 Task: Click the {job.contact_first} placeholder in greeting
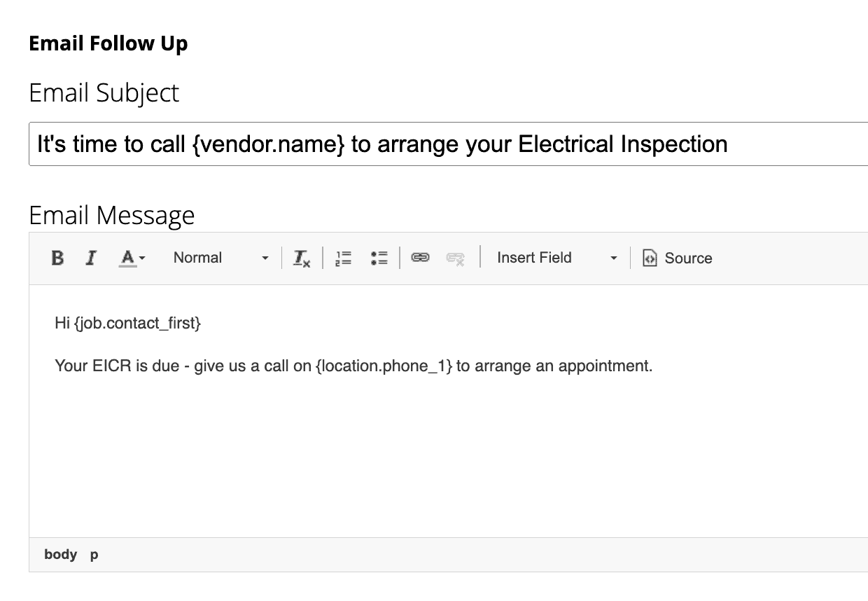(137, 323)
